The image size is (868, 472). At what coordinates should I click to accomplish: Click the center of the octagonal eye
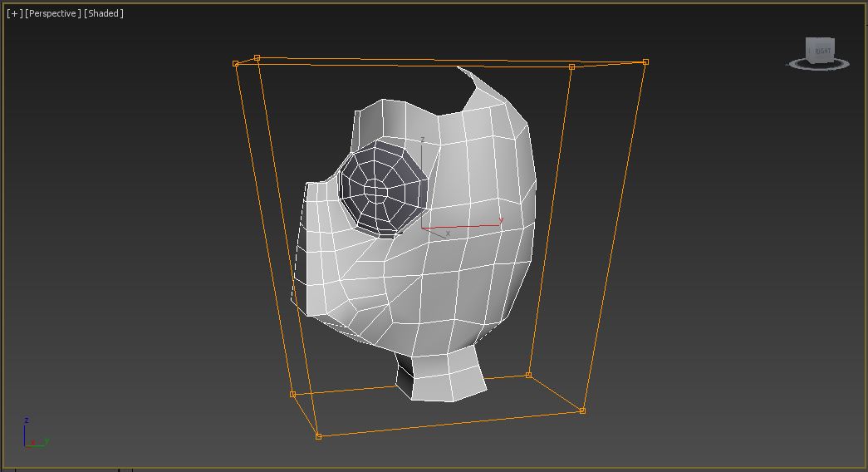[376, 193]
